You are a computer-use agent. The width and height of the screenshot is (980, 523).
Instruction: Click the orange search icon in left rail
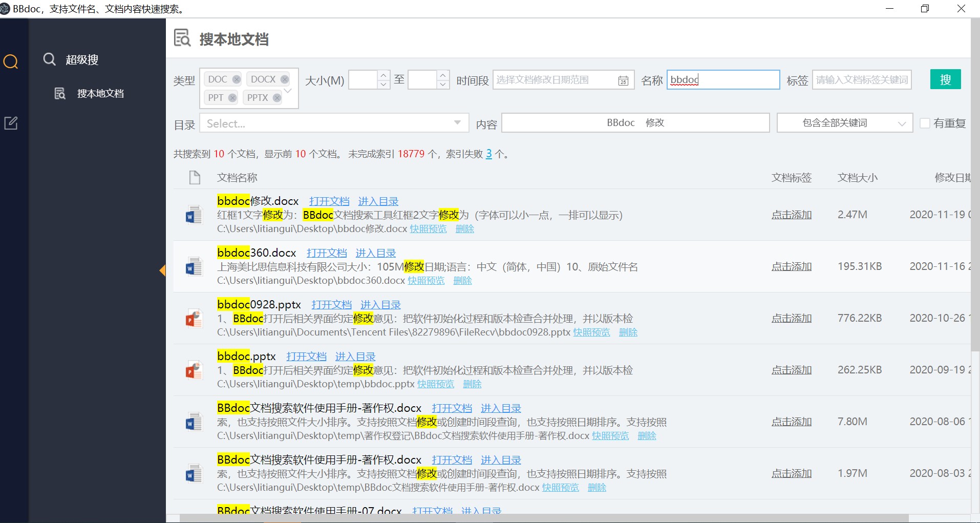(11, 62)
